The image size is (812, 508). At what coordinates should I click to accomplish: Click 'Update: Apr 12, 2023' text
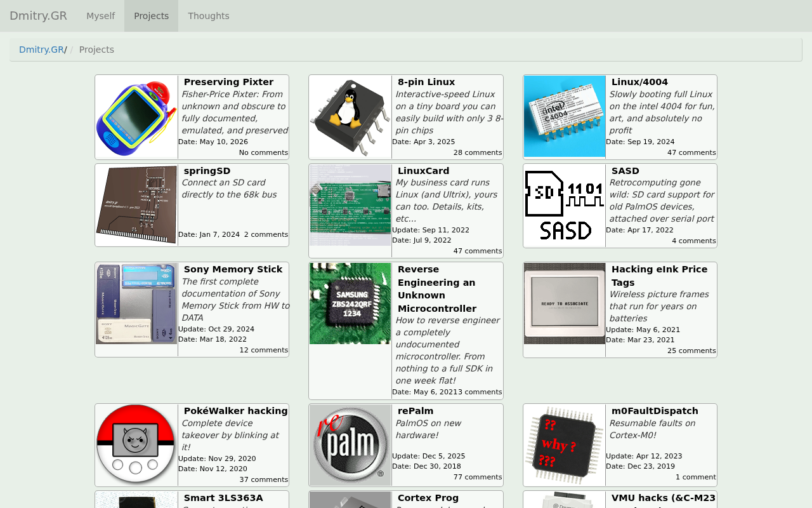(x=644, y=456)
